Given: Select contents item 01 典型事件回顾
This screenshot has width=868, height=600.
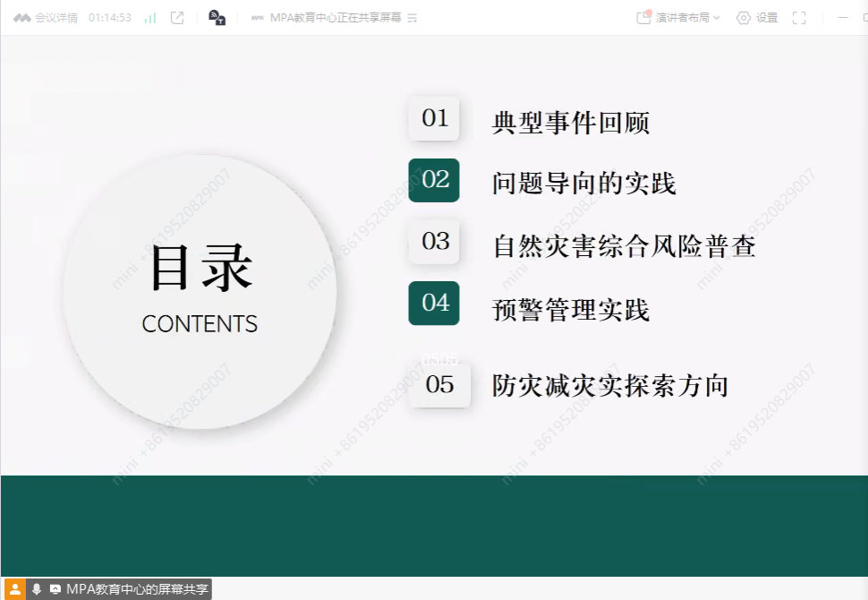Looking at the screenshot, I should click(x=570, y=123).
